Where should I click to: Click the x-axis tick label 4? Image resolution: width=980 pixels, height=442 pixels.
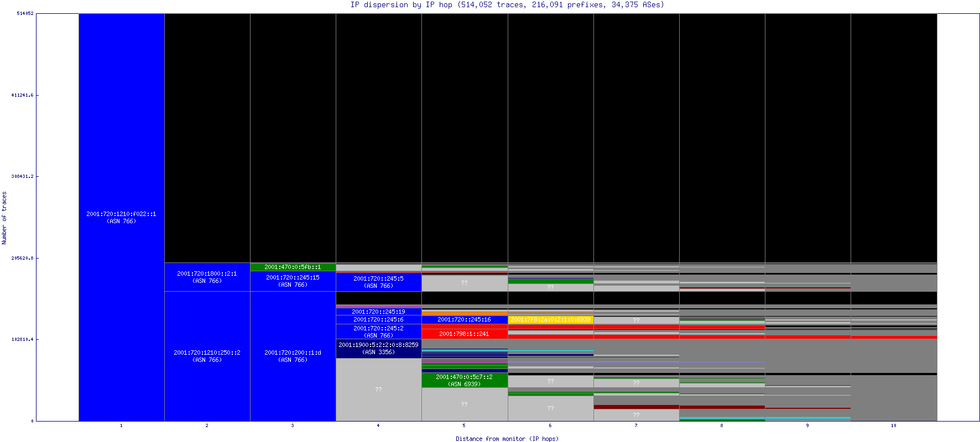point(378,425)
